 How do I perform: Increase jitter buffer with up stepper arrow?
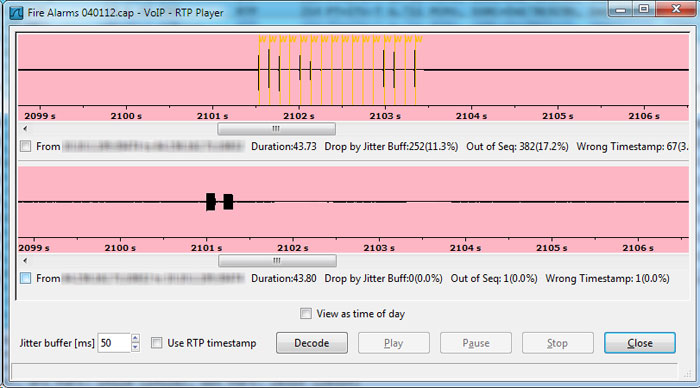(x=136, y=338)
